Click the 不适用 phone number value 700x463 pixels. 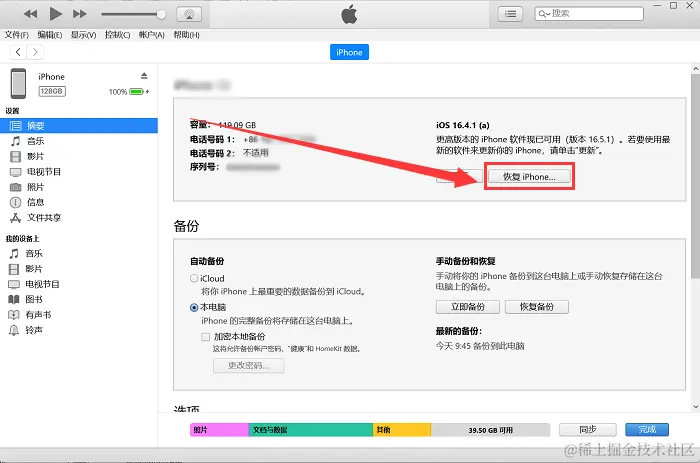pos(256,153)
